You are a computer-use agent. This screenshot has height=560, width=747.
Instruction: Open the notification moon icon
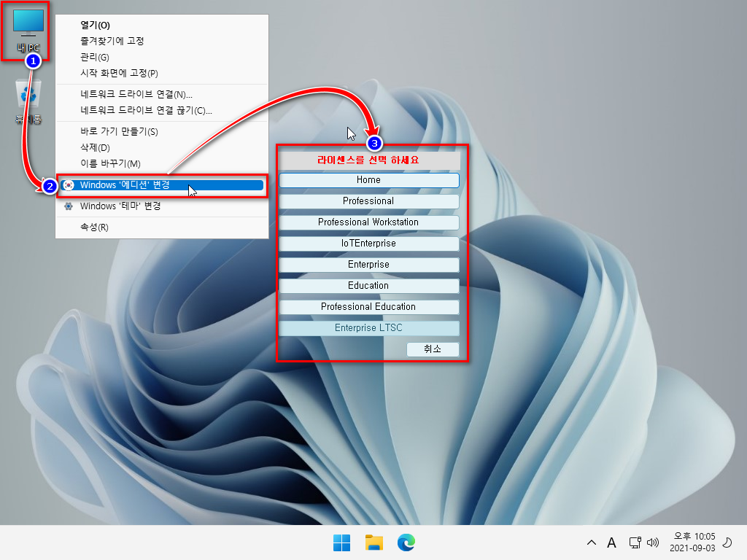[727, 542]
